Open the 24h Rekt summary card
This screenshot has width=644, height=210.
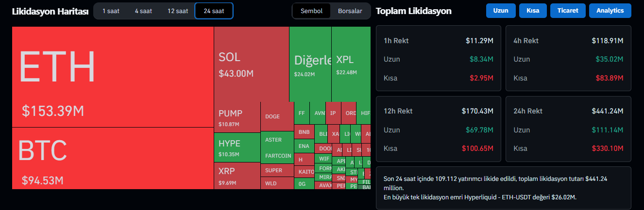pos(569,129)
